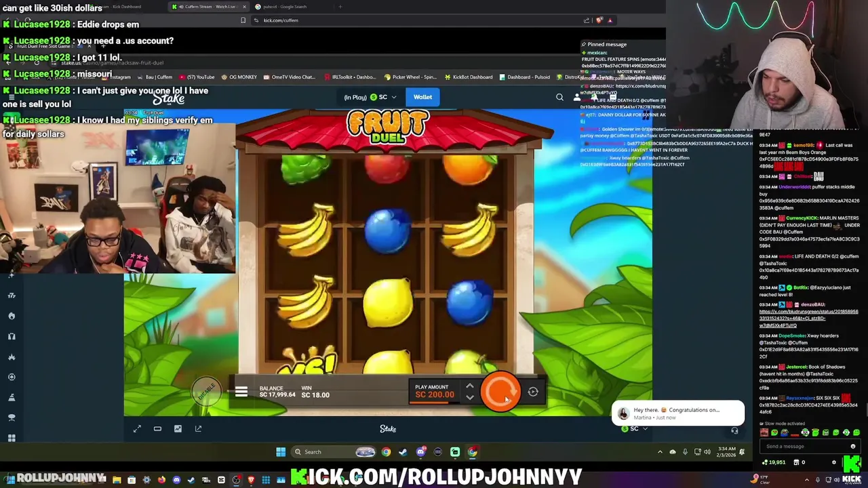Image resolution: width=868 pixels, height=488 pixels.
Task: Open the Picker Wheel bookmark
Action: point(411,77)
